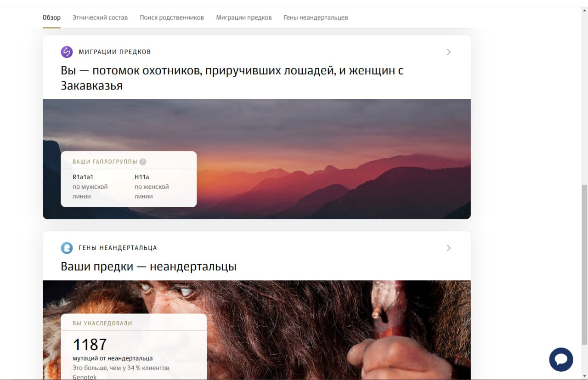This screenshot has width=588, height=380.
Task: Click the purple Миграции предков section icon
Action: (67, 52)
